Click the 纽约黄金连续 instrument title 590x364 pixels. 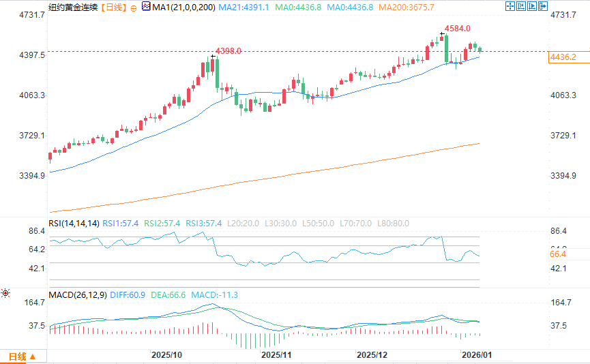pos(73,7)
